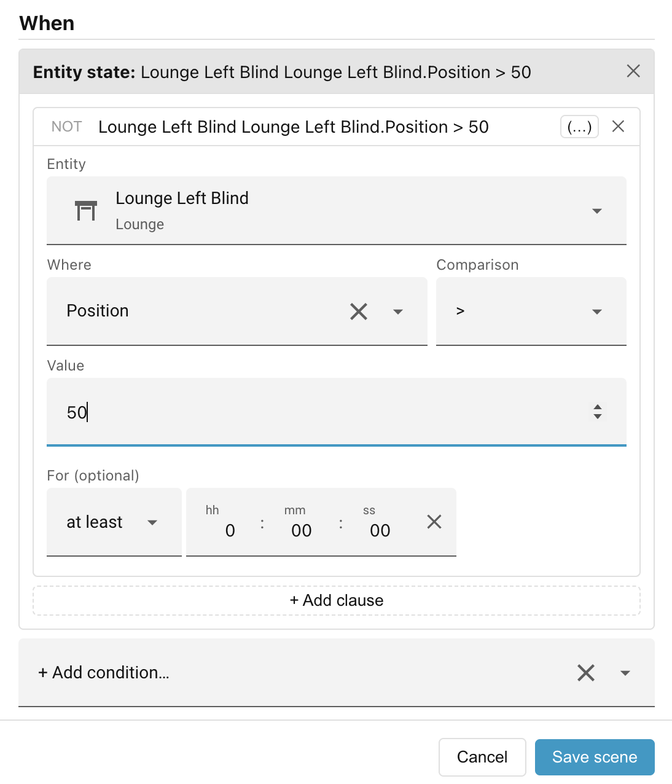Open the Where attribute dropdown arrow
672x784 pixels.
point(398,312)
